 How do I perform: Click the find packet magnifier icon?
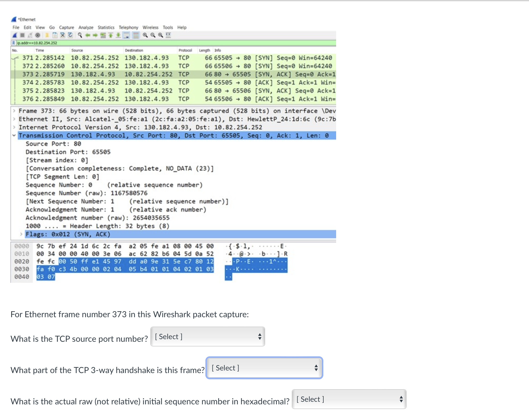coord(80,35)
